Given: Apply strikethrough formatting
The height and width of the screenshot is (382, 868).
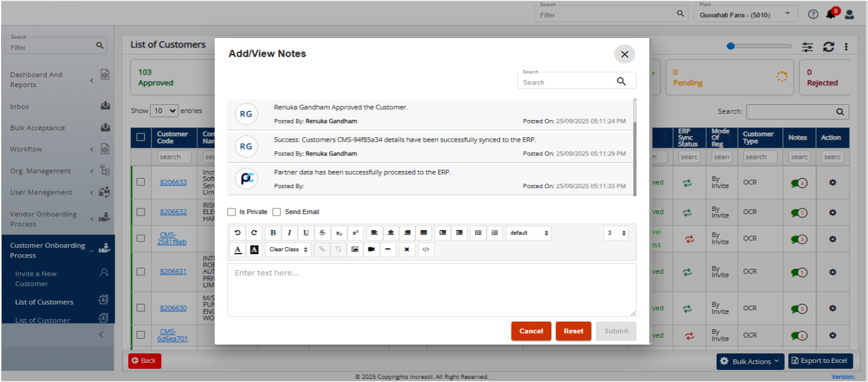Looking at the screenshot, I should (322, 233).
